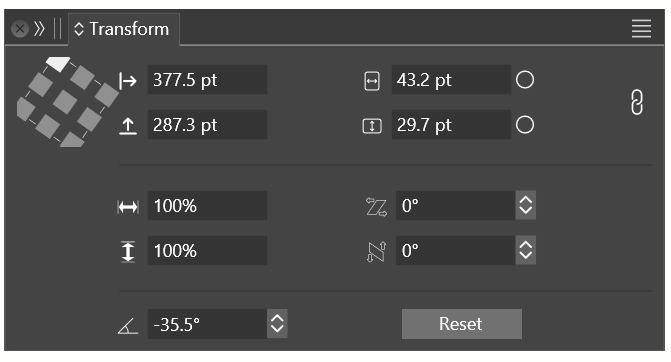
Task: Open the Transform panel hamburger menu
Action: point(641,29)
